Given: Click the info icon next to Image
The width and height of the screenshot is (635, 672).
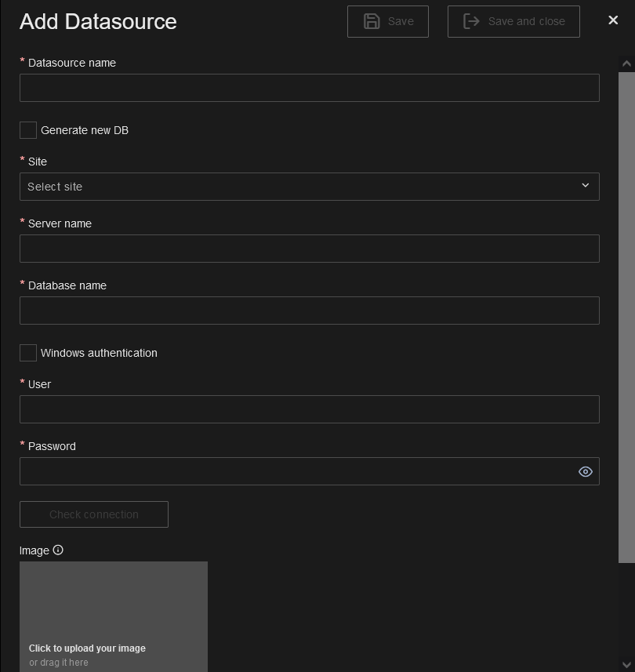Looking at the screenshot, I should click(58, 550).
